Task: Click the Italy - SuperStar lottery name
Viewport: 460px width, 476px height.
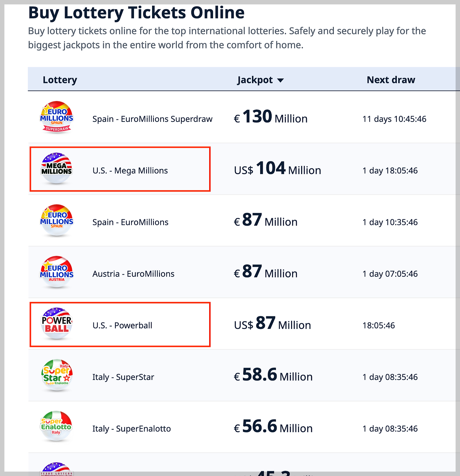Action: pos(123,377)
